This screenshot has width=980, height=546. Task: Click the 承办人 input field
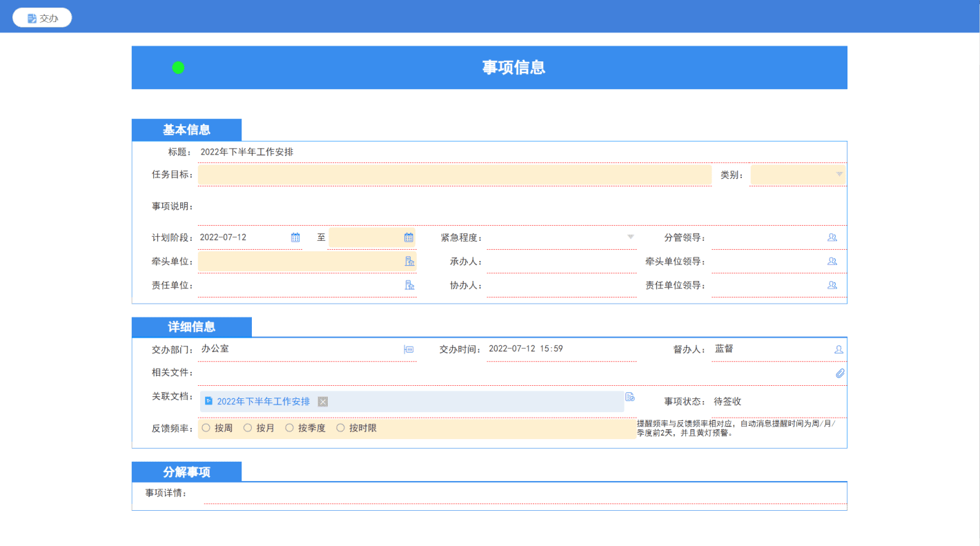tap(561, 262)
